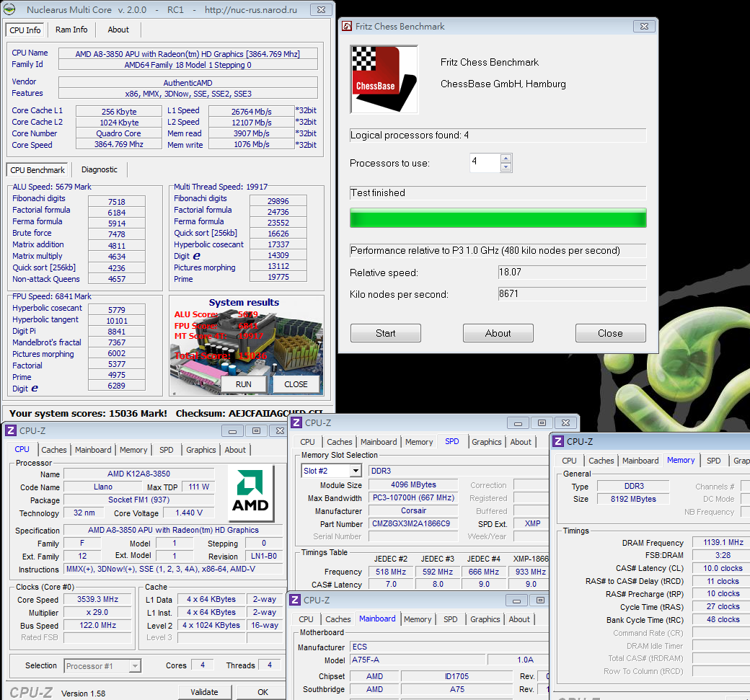Click the Relative speed field showing 18.07
The width and height of the screenshot is (750, 700).
coord(572,272)
